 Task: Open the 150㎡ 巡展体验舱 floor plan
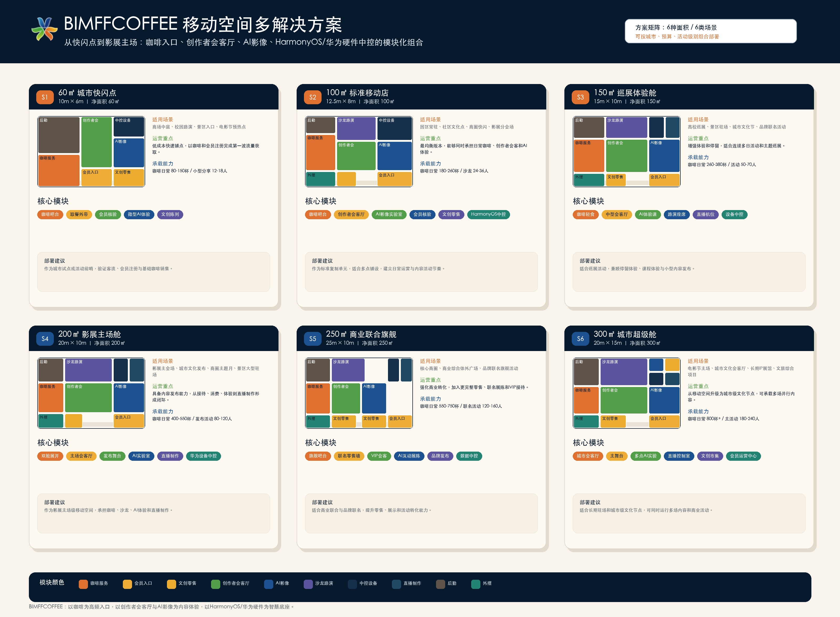626,151
